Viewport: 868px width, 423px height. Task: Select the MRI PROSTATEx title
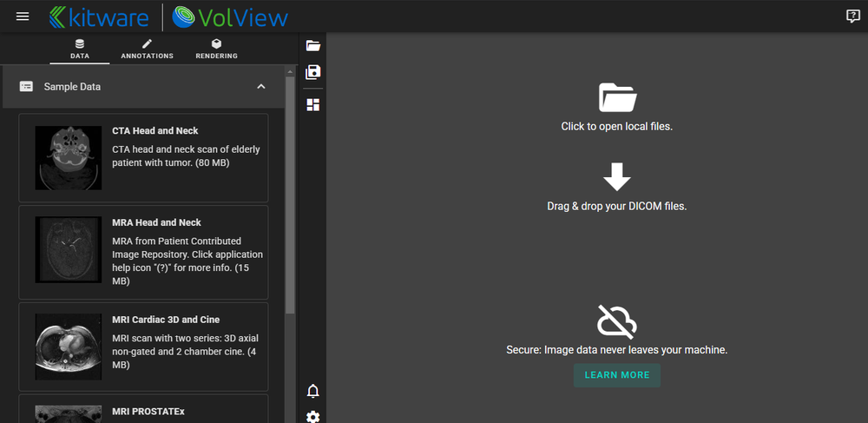[148, 412]
